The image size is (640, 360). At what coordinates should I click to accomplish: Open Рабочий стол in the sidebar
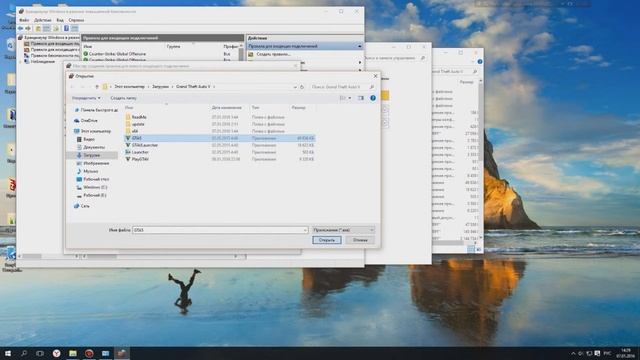pos(93,179)
